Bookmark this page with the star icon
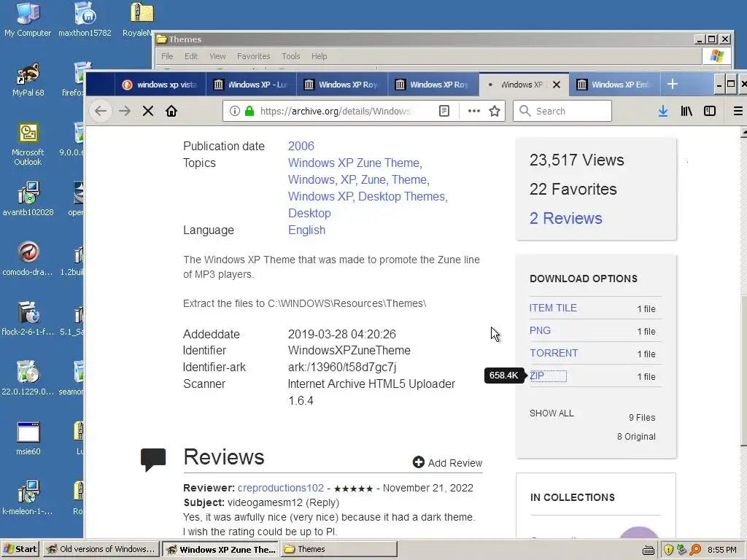 [x=495, y=111]
